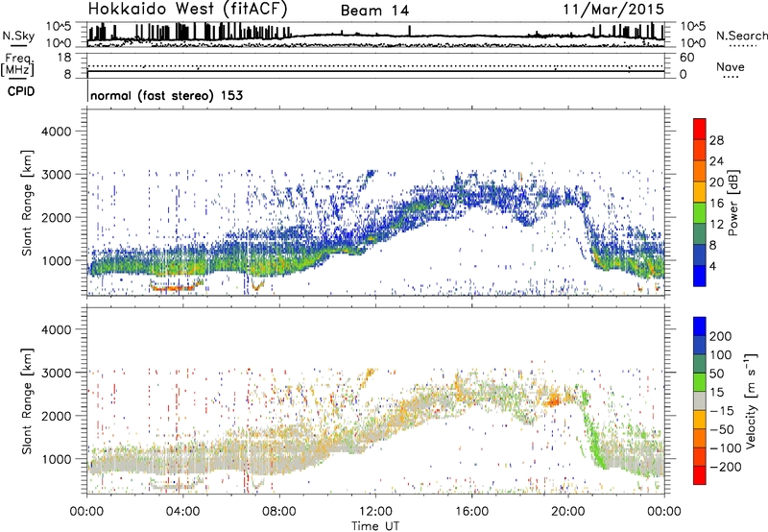The image size is (768, 532).
Task: Click the 'CPID' row label
Action: click(21, 91)
